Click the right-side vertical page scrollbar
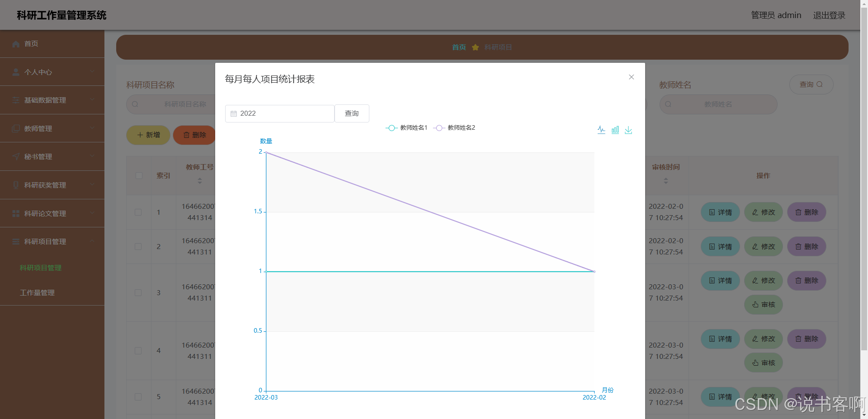This screenshot has height=419, width=868. (864, 181)
